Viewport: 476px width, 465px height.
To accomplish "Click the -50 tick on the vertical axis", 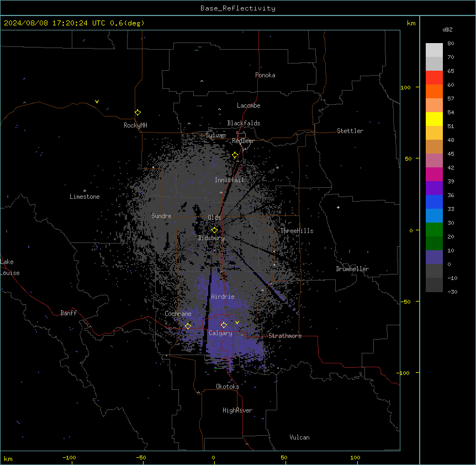I will point(405,302).
